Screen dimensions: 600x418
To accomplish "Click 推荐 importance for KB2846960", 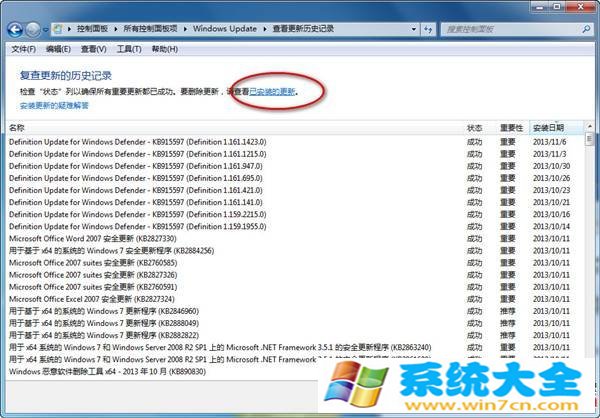I will click(508, 311).
